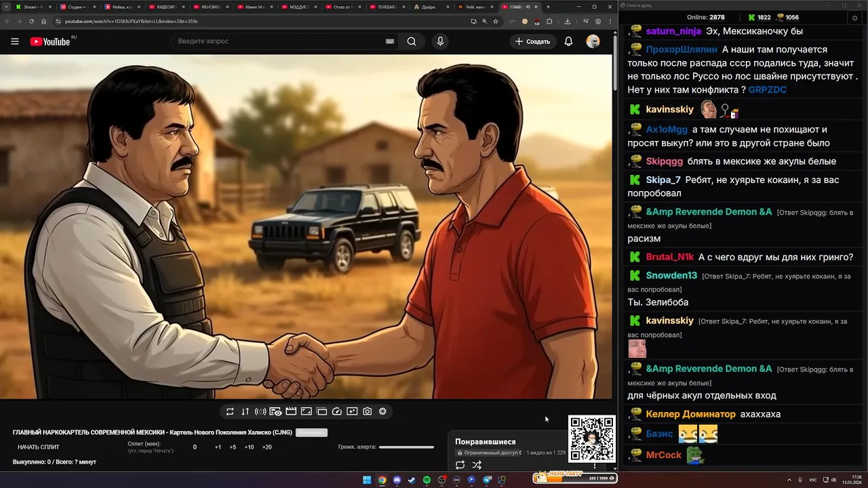Image resolution: width=868 pixels, height=488 pixels.
Task: Switch to the Отказ от browser tab
Action: [342, 7]
